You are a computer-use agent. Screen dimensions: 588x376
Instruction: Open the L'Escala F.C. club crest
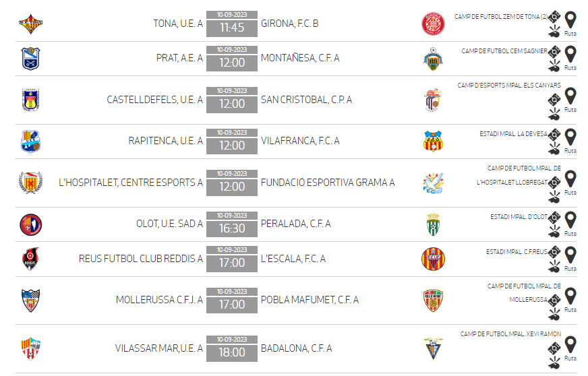click(433, 259)
